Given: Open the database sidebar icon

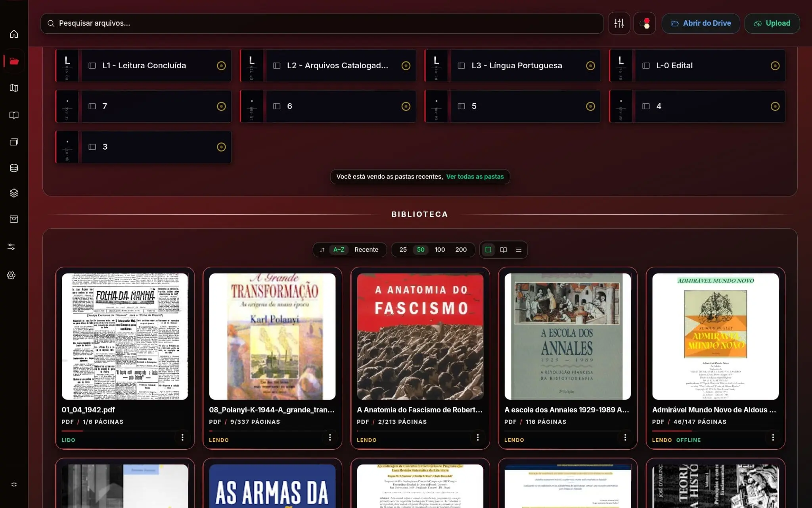Looking at the screenshot, I should point(14,168).
